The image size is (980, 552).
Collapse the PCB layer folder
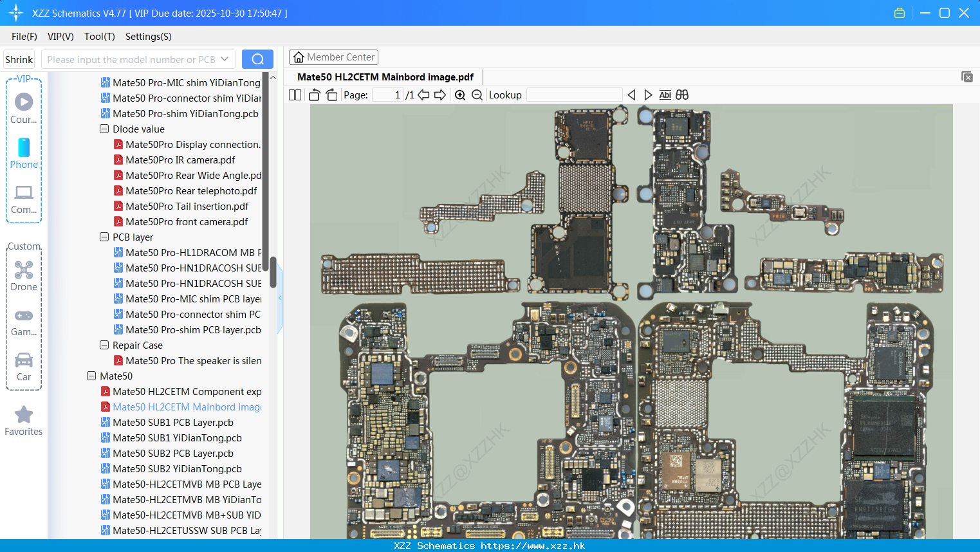104,237
